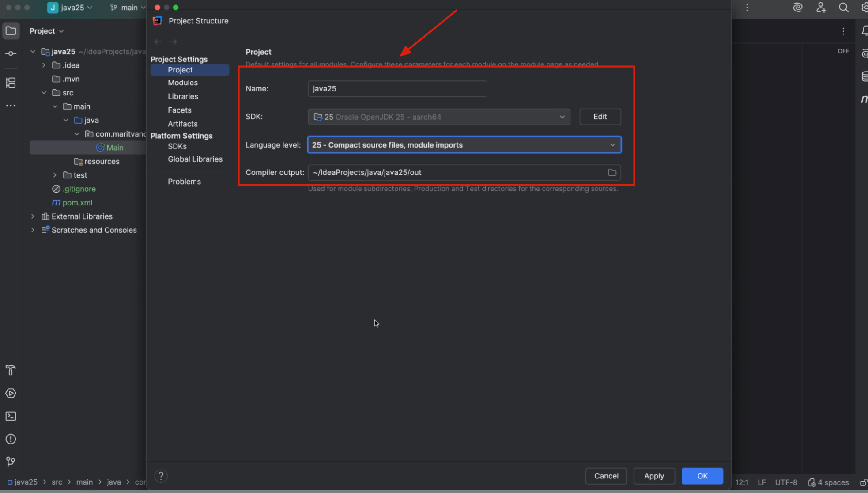Collapse the src folder
Viewport: 868px width, 493px height.
click(x=44, y=93)
